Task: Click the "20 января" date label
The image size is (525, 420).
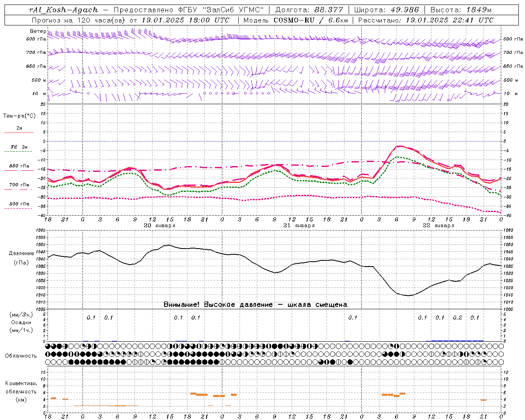Action: tap(159, 226)
